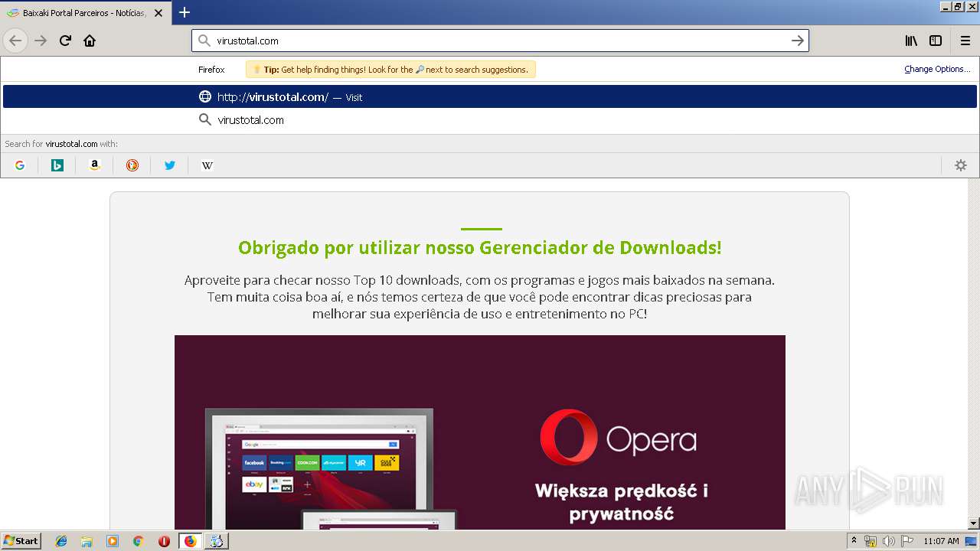Visit http://virustotal.com/ suggestion
The height and width of the screenshot is (551, 980).
click(x=490, y=96)
